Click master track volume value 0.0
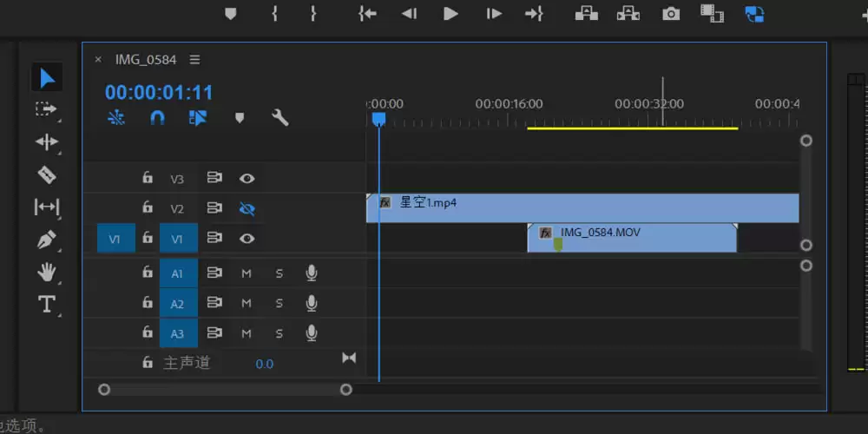The height and width of the screenshot is (434, 868). 265,364
